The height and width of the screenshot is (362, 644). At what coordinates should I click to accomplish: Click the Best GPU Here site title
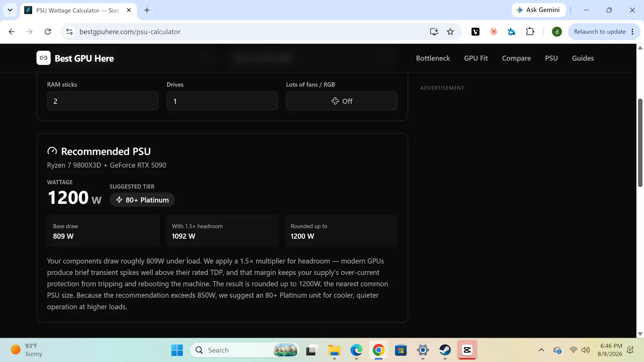coord(84,58)
